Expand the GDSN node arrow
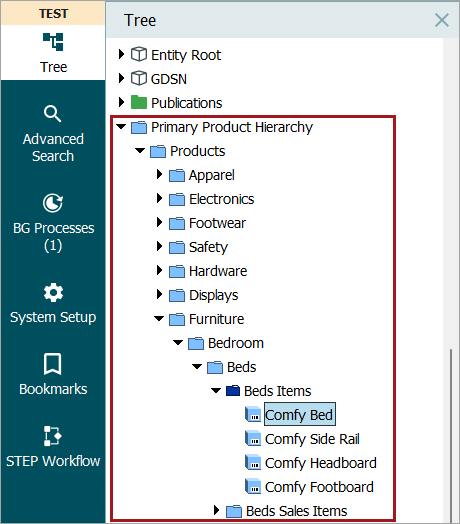 tap(121, 78)
